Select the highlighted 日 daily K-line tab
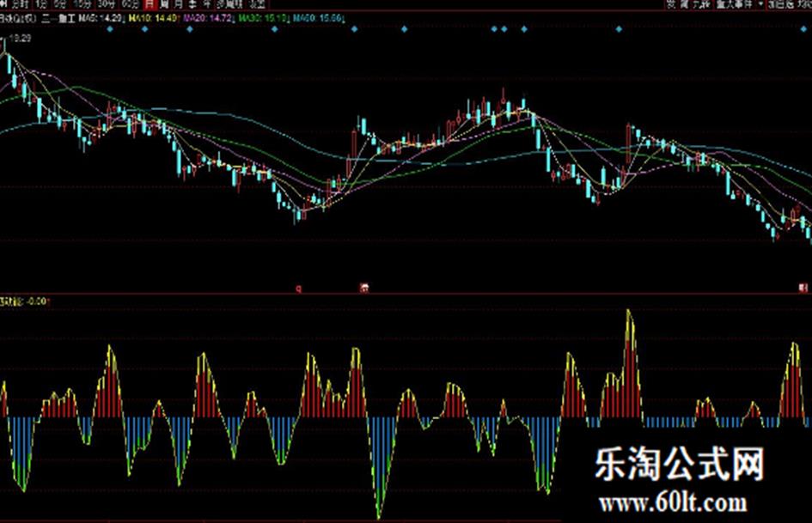Viewport: 812px width, 523px height. click(x=150, y=4)
